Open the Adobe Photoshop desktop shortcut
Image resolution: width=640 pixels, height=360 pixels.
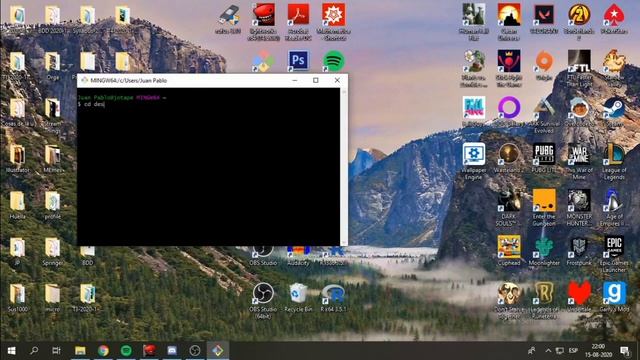point(298,60)
